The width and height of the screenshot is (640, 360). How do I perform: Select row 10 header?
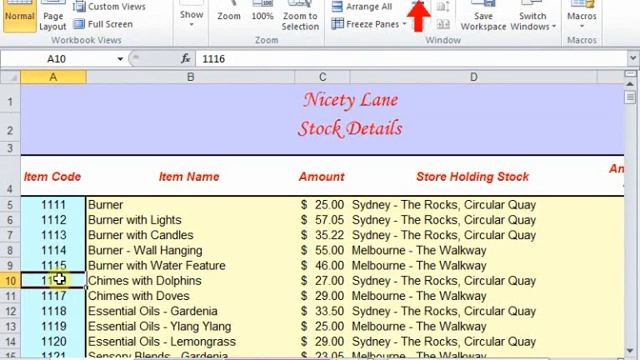pyautogui.click(x=10, y=280)
